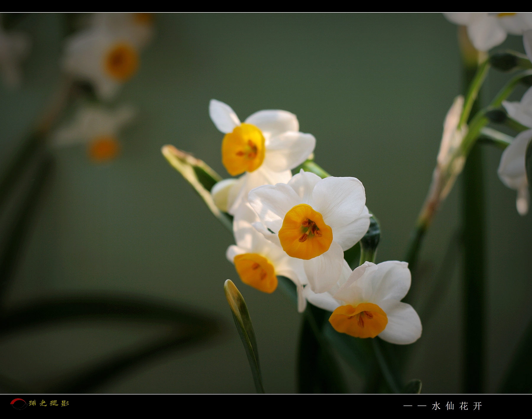Image resolution: width=532 pixels, height=419 pixels.
Task: Click the top flower's pointed upper-left petal
Action: click(x=223, y=117)
